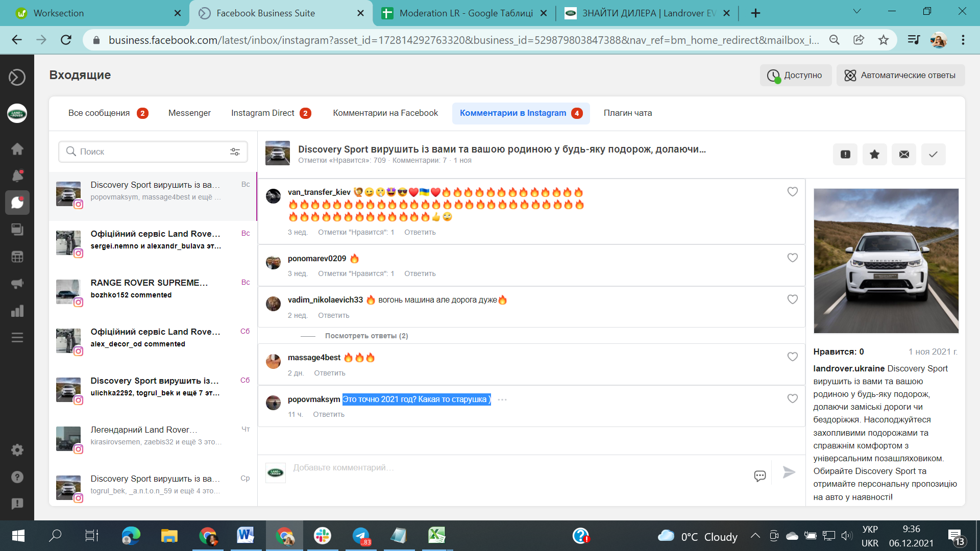Open feedback report icon in sidebar
Viewport: 980px width, 551px height.
coord(17,504)
